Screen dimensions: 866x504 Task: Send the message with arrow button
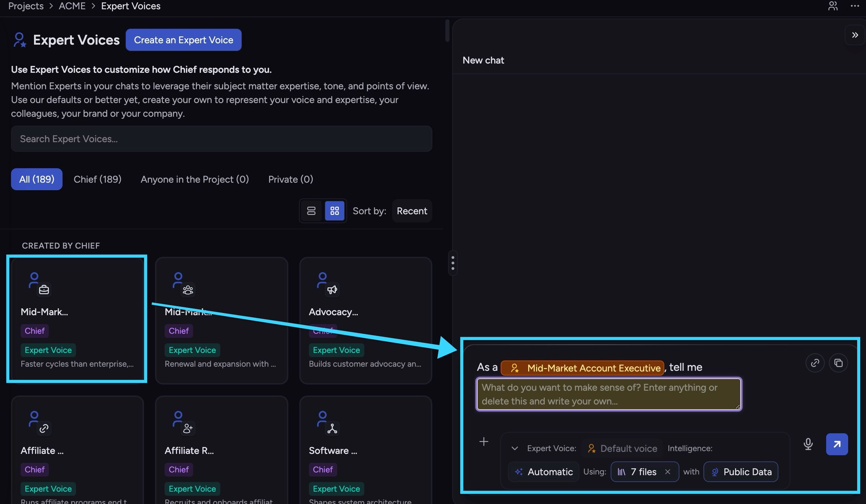point(837,444)
